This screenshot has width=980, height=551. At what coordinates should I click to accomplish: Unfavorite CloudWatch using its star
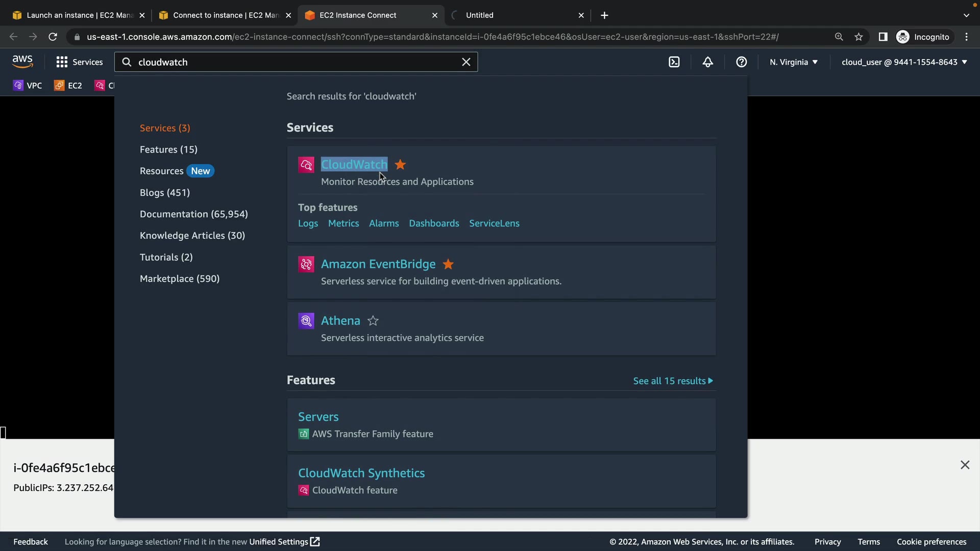coord(400,165)
